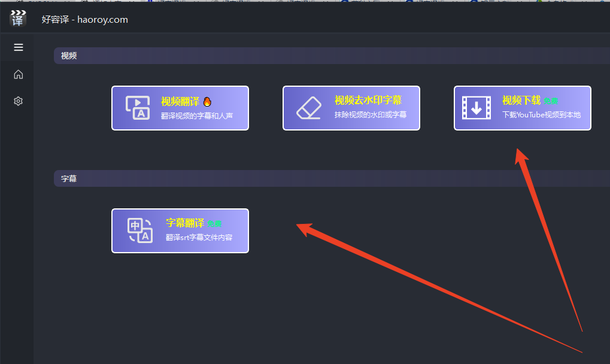The width and height of the screenshot is (610, 364).
Task: Click the video translate play-screen icon
Action: point(138,108)
